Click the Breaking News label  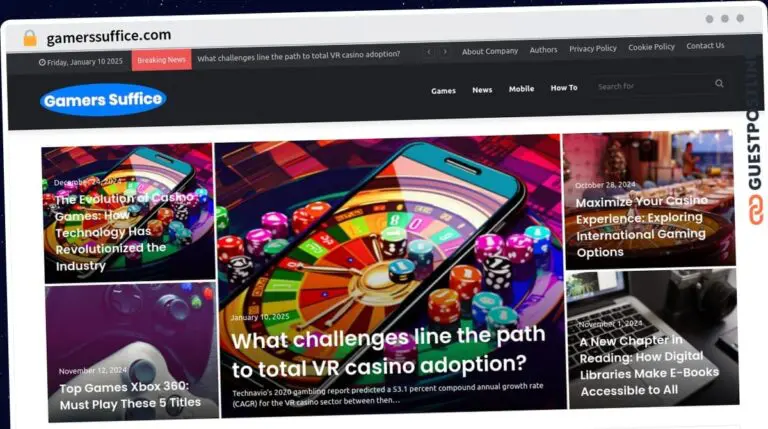click(161, 60)
